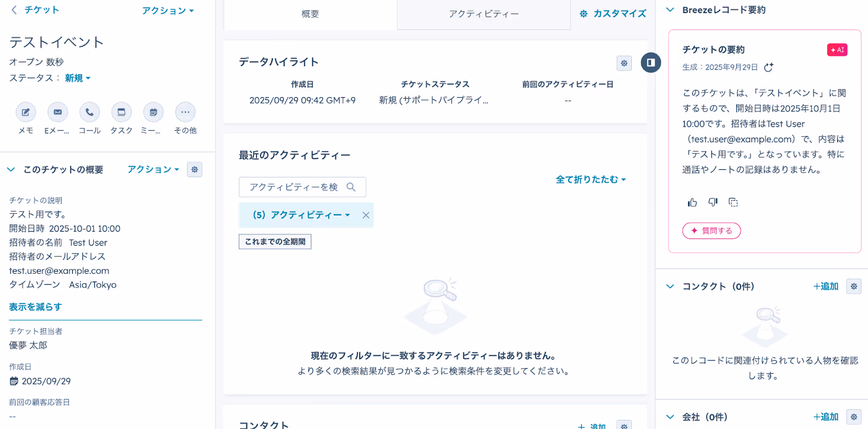Remove the (5) アクティビティー filter
Screen dimensions: 868x429
tap(366, 215)
